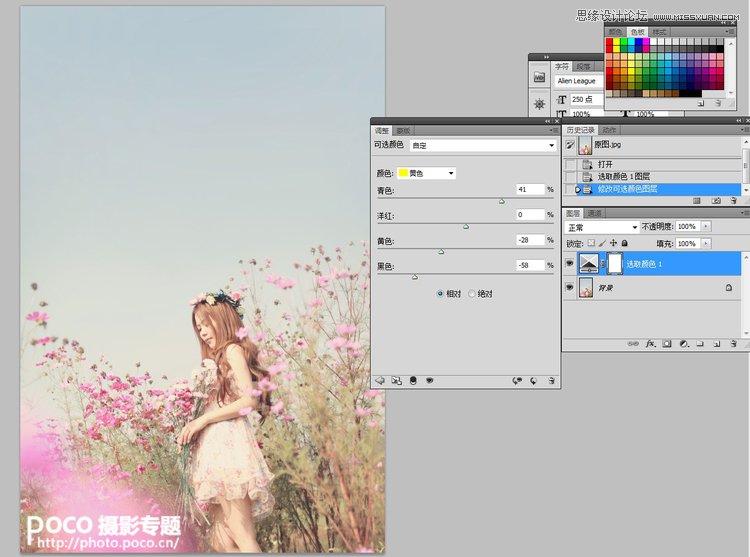
Task: Click return-to-adjustment-list arrow icon
Action: click(380, 380)
